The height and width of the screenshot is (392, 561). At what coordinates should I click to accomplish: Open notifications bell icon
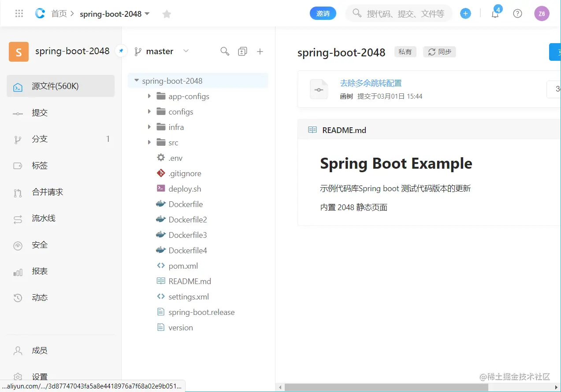point(495,14)
